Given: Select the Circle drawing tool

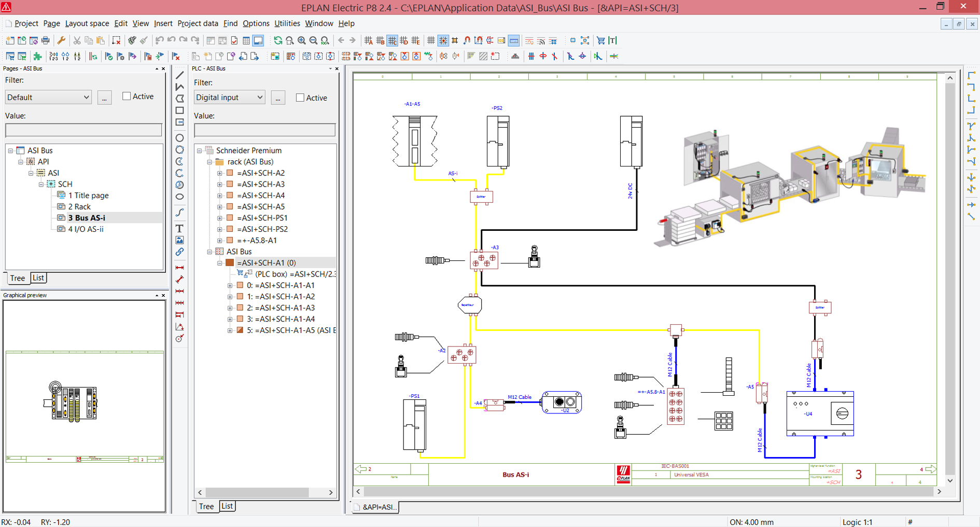Looking at the screenshot, I should (x=180, y=138).
